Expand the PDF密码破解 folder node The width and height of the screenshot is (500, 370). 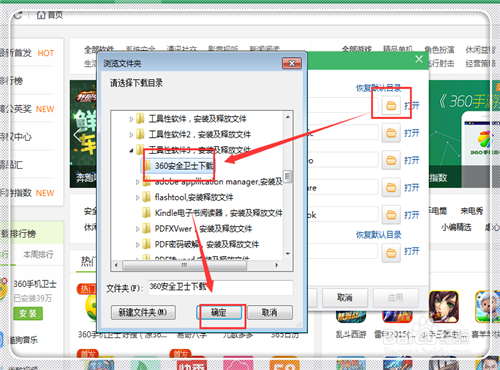[x=137, y=245]
